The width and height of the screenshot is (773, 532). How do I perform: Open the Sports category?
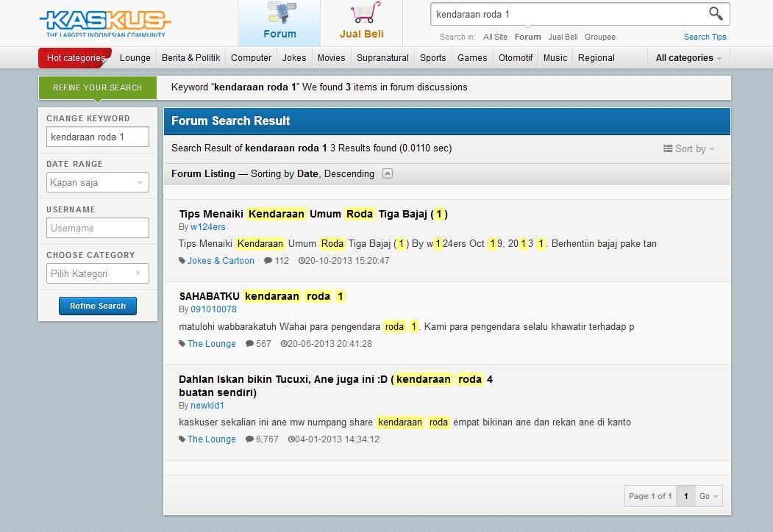tap(433, 58)
